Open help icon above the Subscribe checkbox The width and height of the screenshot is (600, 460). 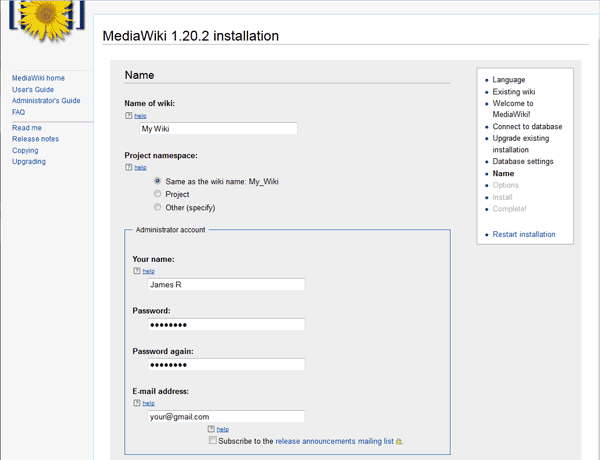pos(212,429)
